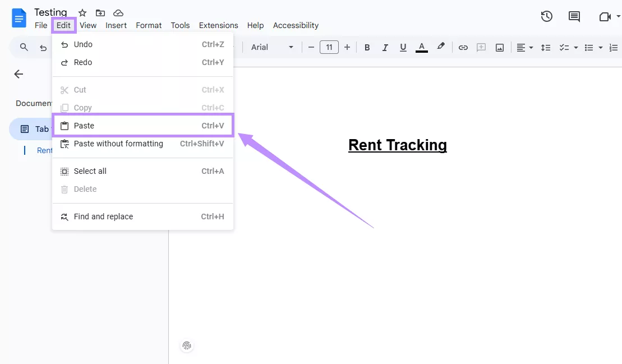Open the Format menu
The height and width of the screenshot is (364, 622).
click(149, 25)
